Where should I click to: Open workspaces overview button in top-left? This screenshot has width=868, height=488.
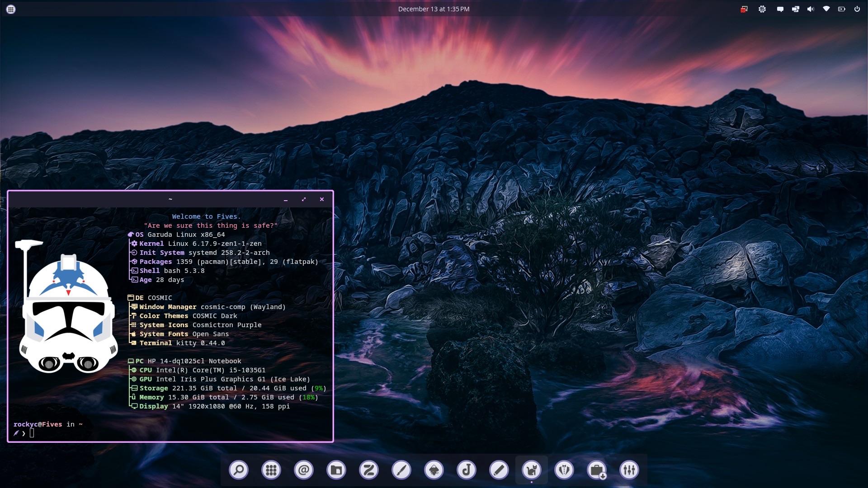pyautogui.click(x=11, y=9)
